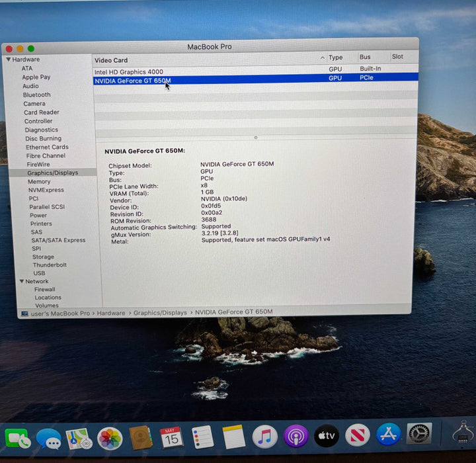Select Power in the sidebar
Image resolution: width=476 pixels, height=463 pixels.
pyautogui.click(x=38, y=215)
